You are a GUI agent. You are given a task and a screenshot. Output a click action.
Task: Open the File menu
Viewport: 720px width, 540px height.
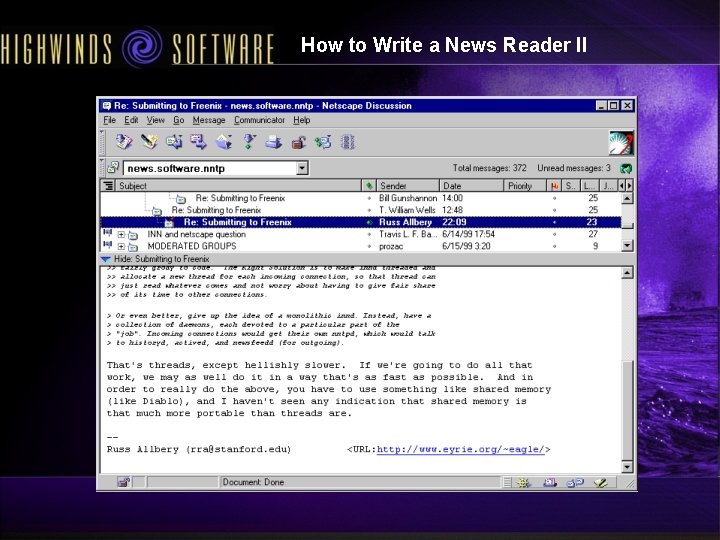coord(109,120)
